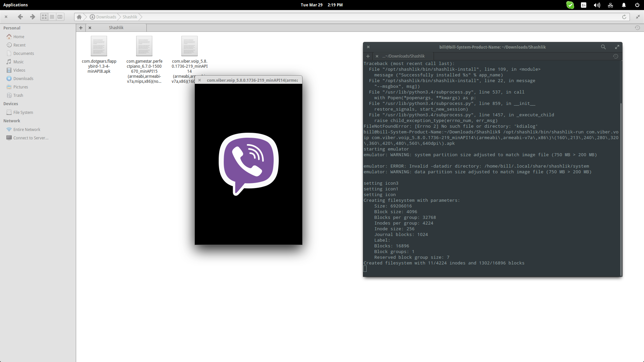Click the green checkmark tray icon

tap(570, 5)
